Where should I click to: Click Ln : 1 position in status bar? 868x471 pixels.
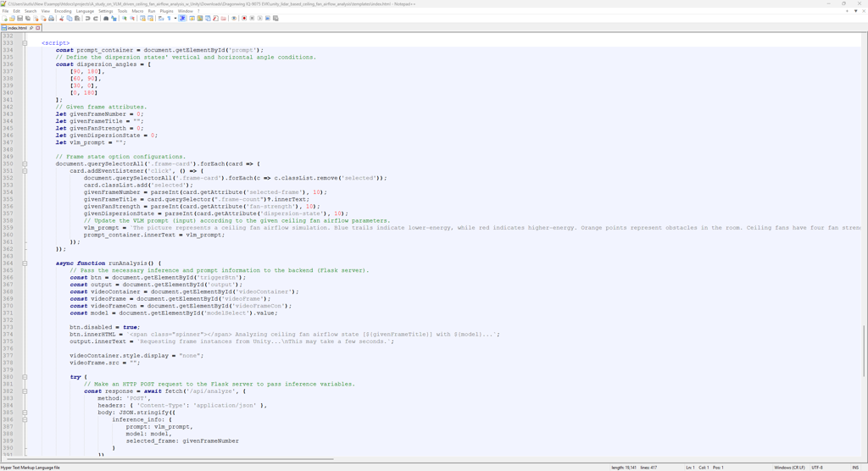pos(690,467)
